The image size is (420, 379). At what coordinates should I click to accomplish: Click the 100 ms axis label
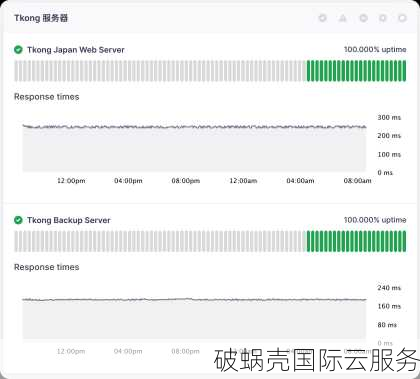click(389, 154)
